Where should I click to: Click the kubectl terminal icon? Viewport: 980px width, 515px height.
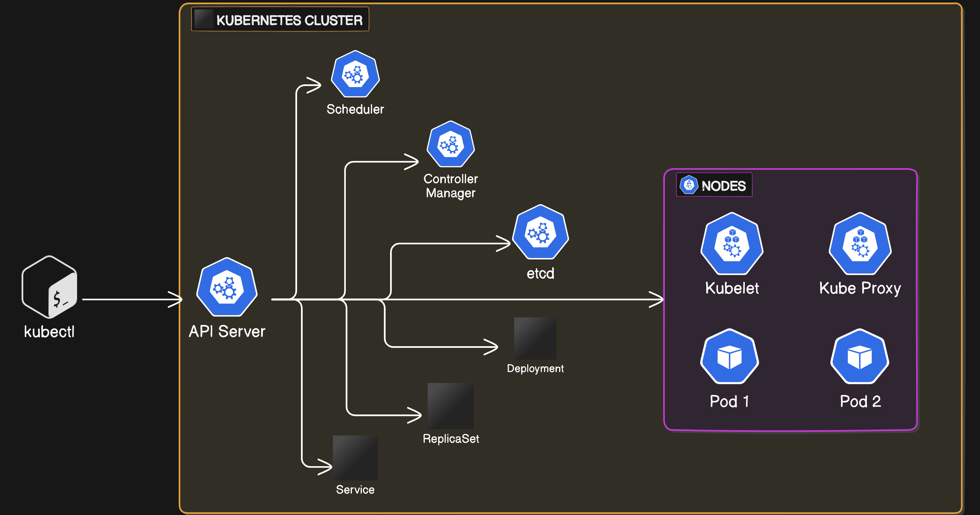click(50, 287)
